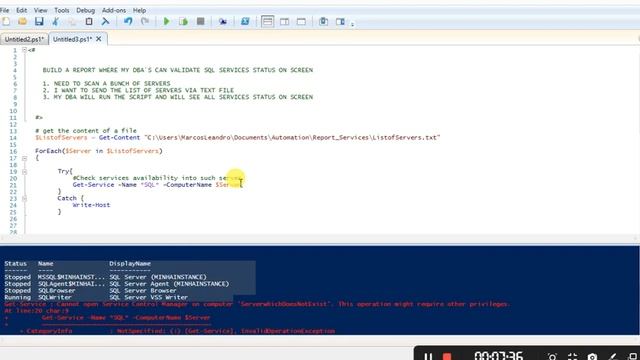Open the Help menu

pyautogui.click(x=139, y=10)
